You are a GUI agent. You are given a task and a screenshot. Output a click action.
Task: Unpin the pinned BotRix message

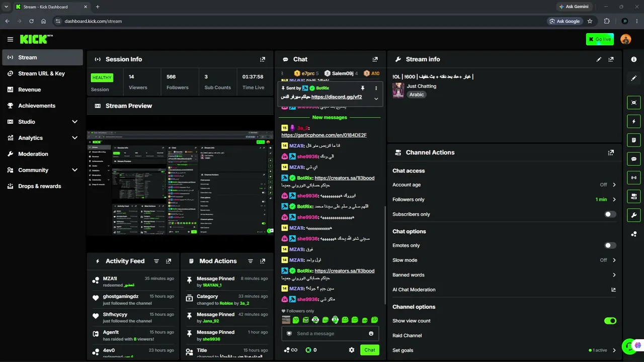coord(363,88)
